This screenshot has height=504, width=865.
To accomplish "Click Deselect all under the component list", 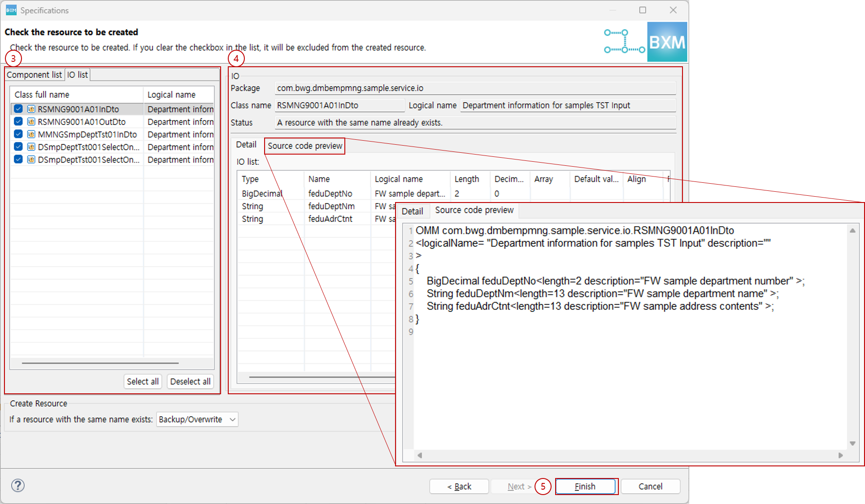I will pyautogui.click(x=190, y=381).
